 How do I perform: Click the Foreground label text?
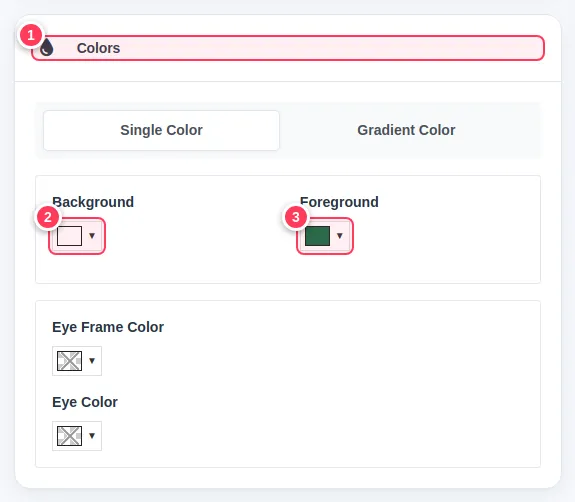click(339, 202)
